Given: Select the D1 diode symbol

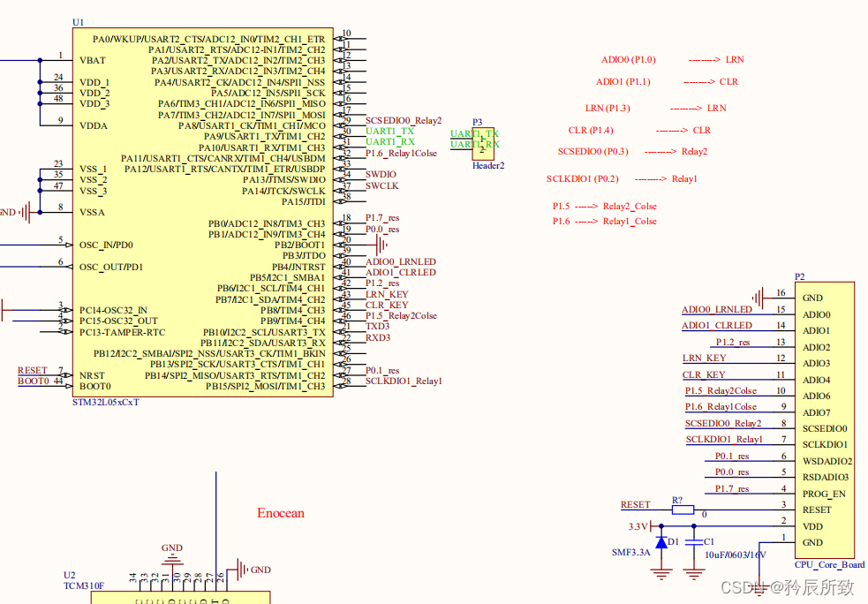Looking at the screenshot, I should click(x=661, y=542).
